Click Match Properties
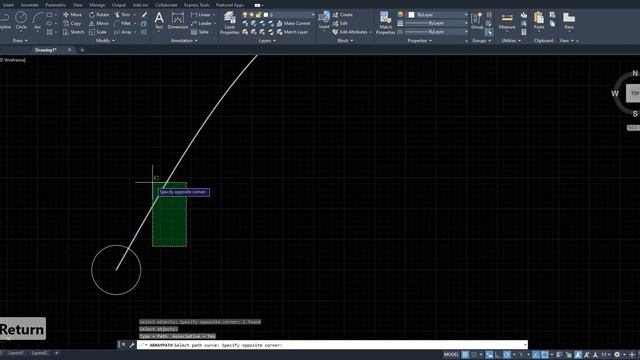Image resolution: width=640 pixels, height=360 pixels. [385, 23]
